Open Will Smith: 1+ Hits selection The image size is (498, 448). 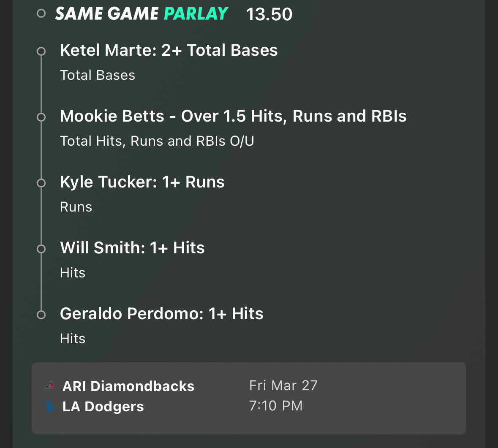tap(132, 248)
